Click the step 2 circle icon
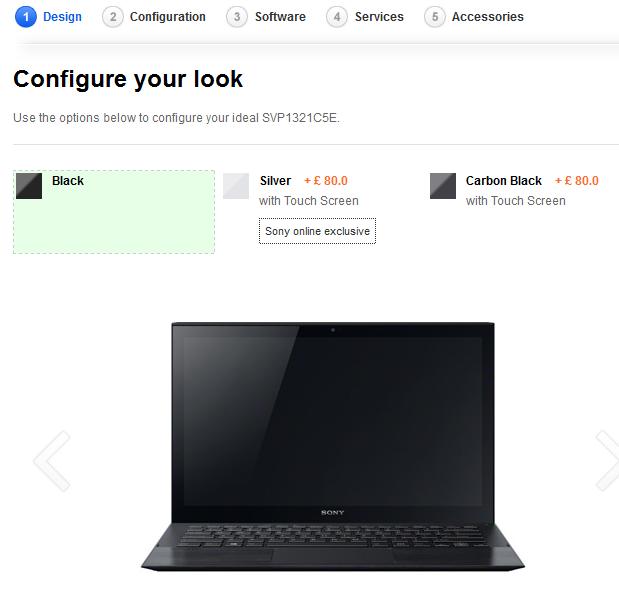The image size is (619, 599). [113, 17]
